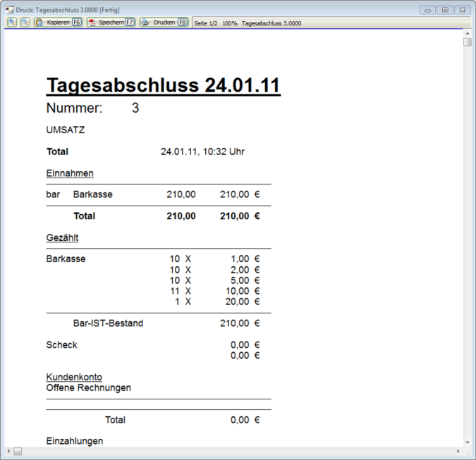Open the window icon in title bar
The image size is (476, 460).
[x=9, y=10]
